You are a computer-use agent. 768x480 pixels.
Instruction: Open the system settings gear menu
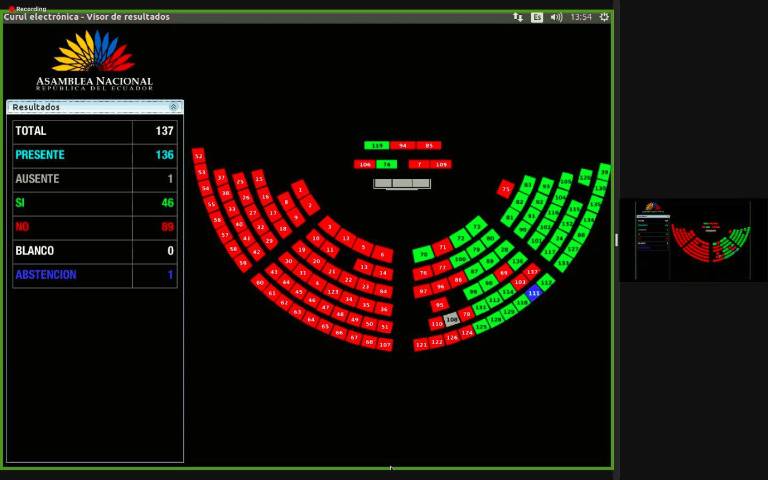[x=604, y=17]
